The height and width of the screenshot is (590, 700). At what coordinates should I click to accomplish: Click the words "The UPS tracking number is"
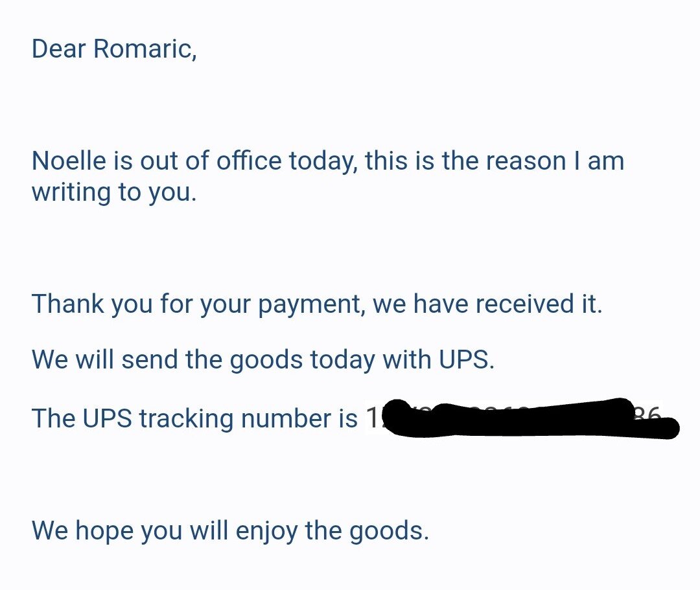(194, 418)
